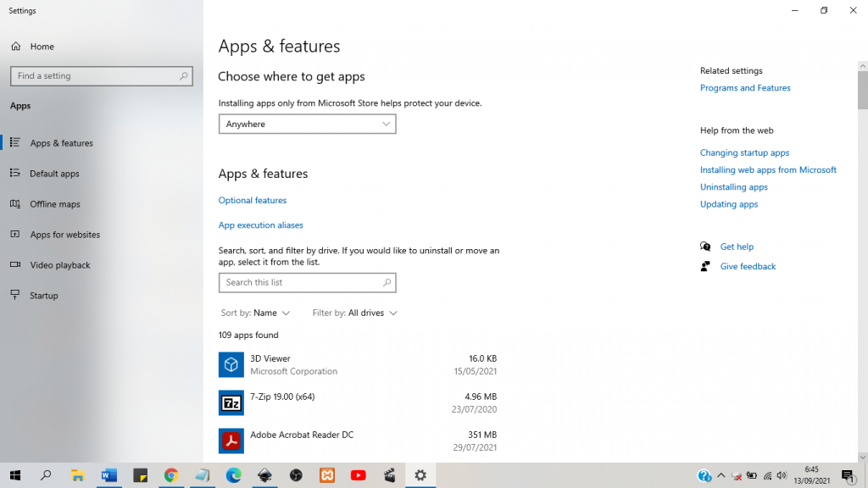Open Installing web apps from Microsoft link

768,169
